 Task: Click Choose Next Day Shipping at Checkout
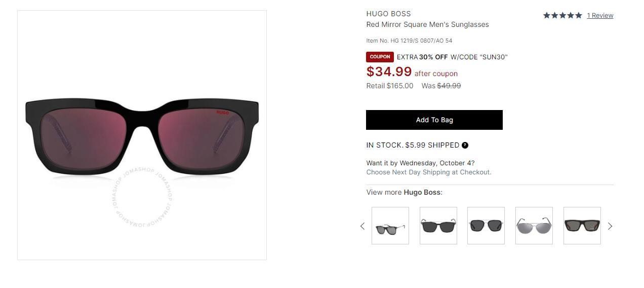coord(428,172)
